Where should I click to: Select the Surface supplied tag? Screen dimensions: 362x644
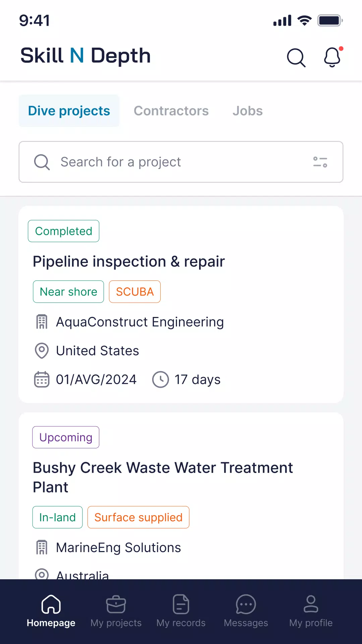coord(138,517)
